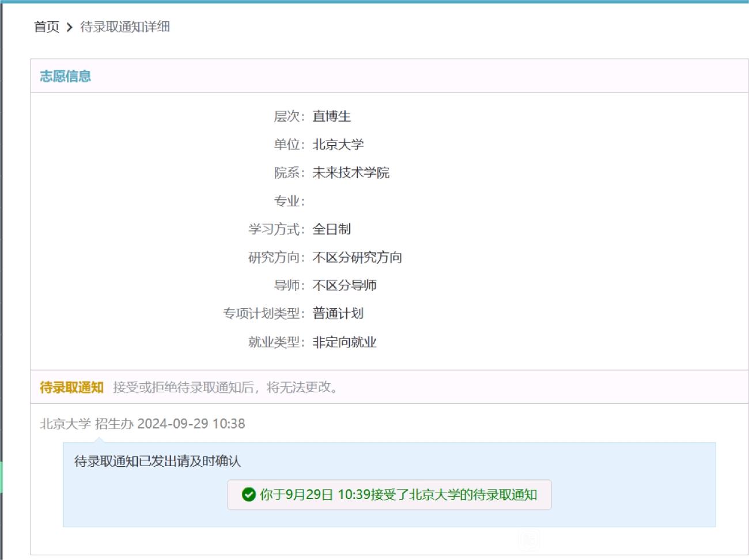Click the note 接受或拒绝待录取通知后，将无法更改

225,387
